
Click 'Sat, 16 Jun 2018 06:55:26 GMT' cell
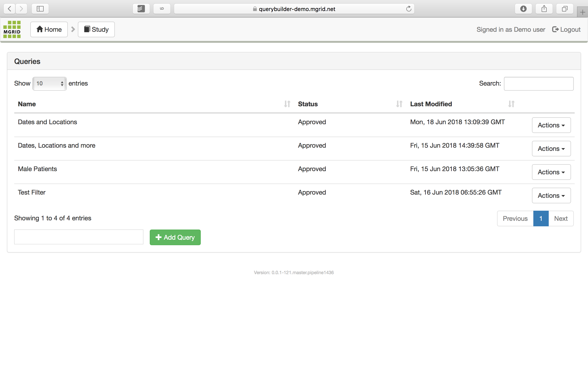tap(456, 192)
